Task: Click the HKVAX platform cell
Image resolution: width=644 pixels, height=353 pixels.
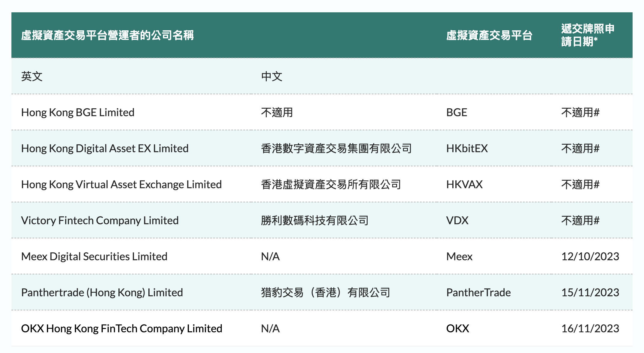Action: point(464,185)
